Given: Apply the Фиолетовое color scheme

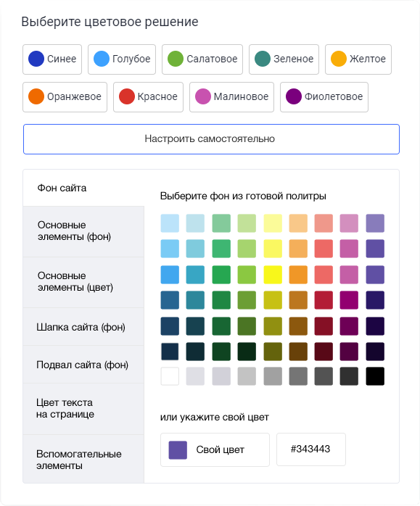Looking at the screenshot, I should [x=324, y=97].
